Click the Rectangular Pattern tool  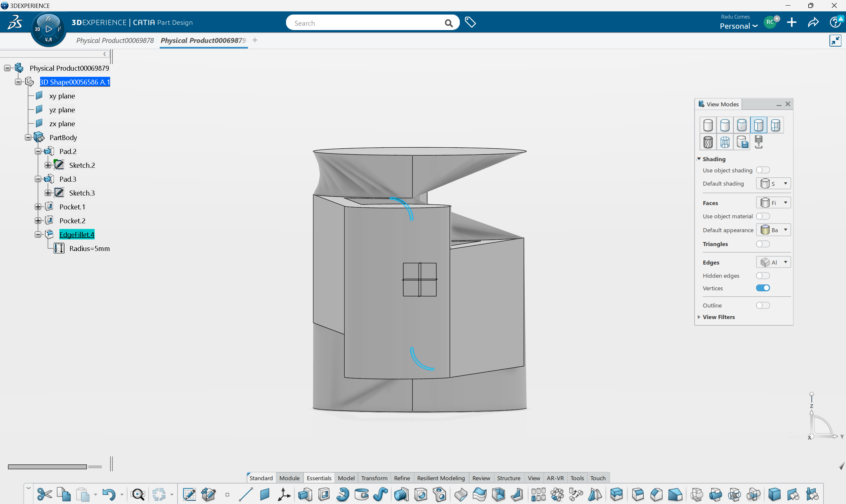538,494
